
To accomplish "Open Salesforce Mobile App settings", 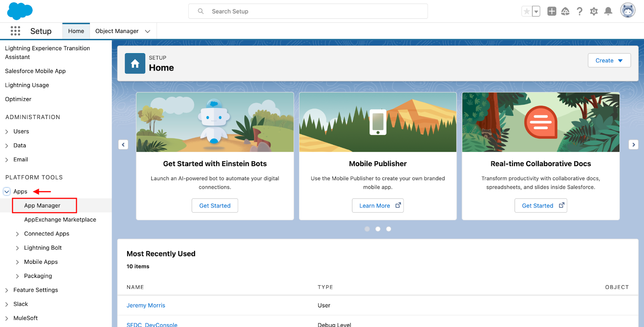I will click(x=35, y=71).
